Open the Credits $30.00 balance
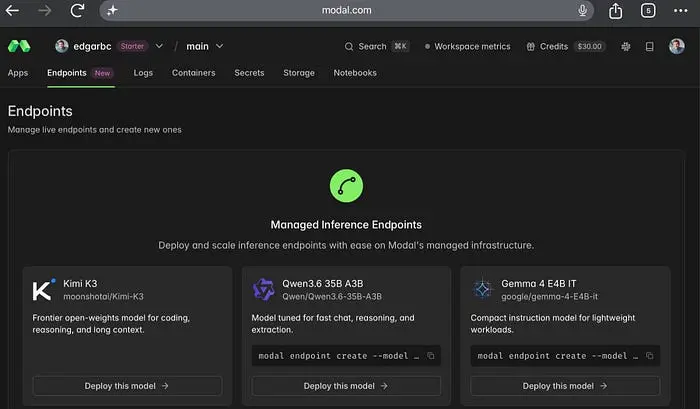700x409 pixels. click(x=566, y=46)
